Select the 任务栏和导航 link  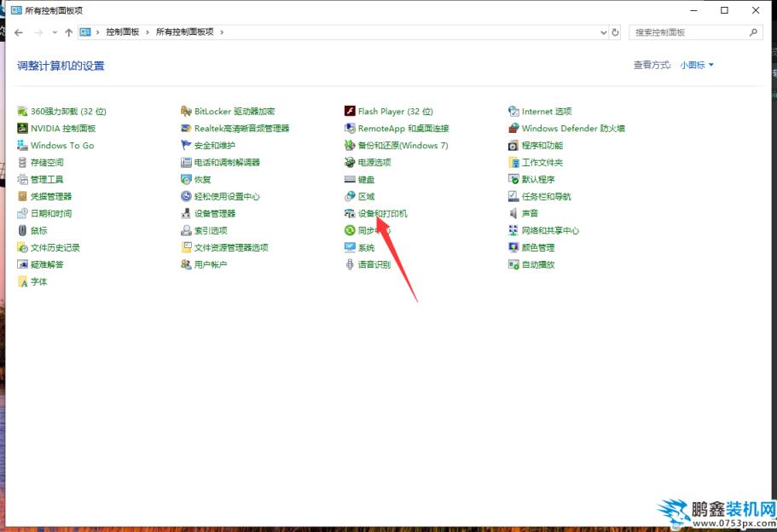546,197
